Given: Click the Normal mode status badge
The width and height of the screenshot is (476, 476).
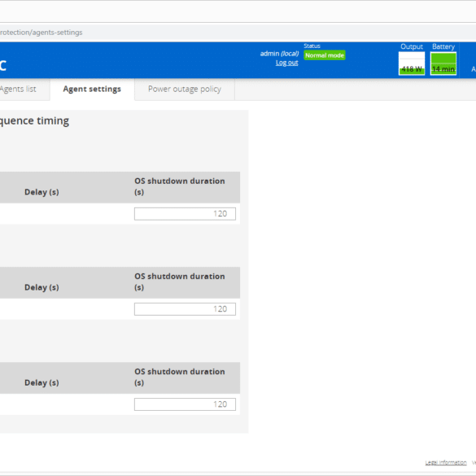Looking at the screenshot, I should (325, 55).
